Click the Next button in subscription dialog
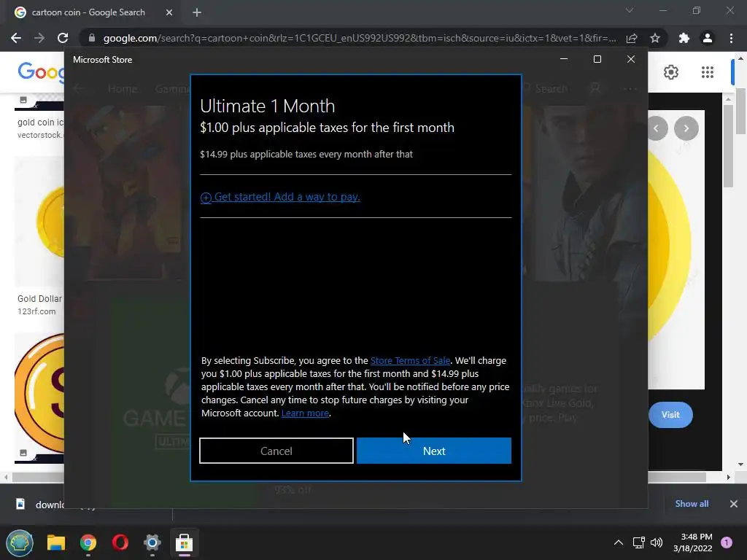Image resolution: width=747 pixels, height=560 pixels. (x=433, y=451)
